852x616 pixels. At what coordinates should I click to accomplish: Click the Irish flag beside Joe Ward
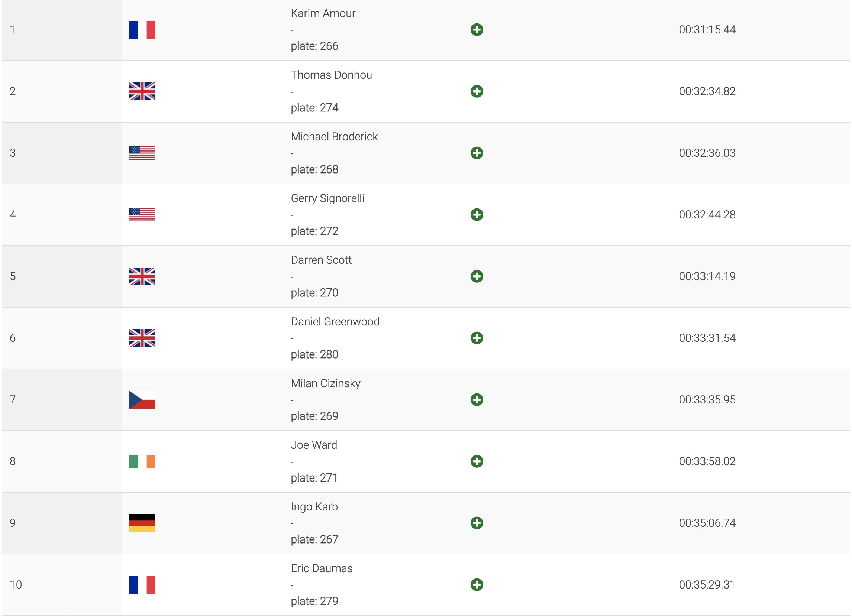(x=142, y=461)
